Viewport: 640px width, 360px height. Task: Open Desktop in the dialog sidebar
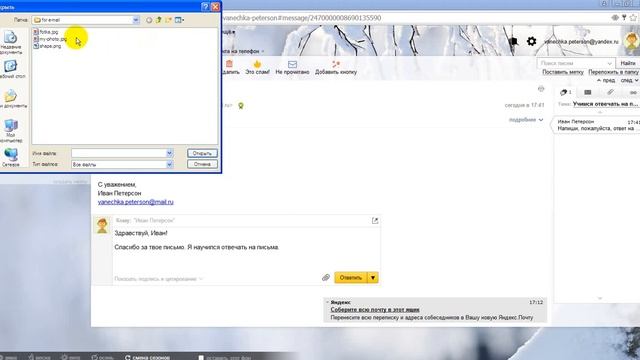click(11, 69)
